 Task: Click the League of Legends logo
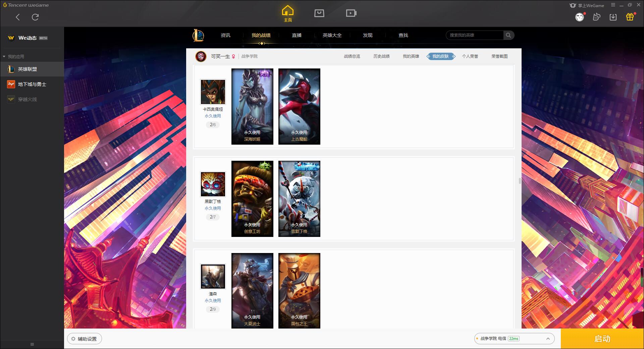198,35
